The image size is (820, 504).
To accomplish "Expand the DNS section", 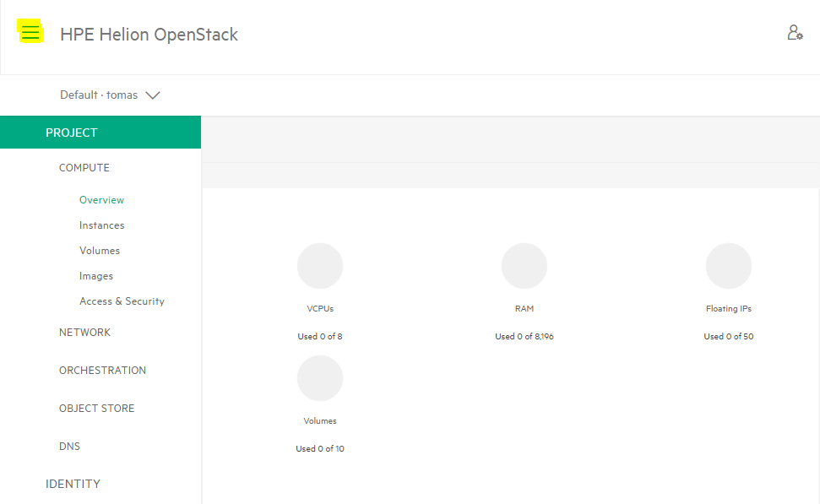I will 69,447.
